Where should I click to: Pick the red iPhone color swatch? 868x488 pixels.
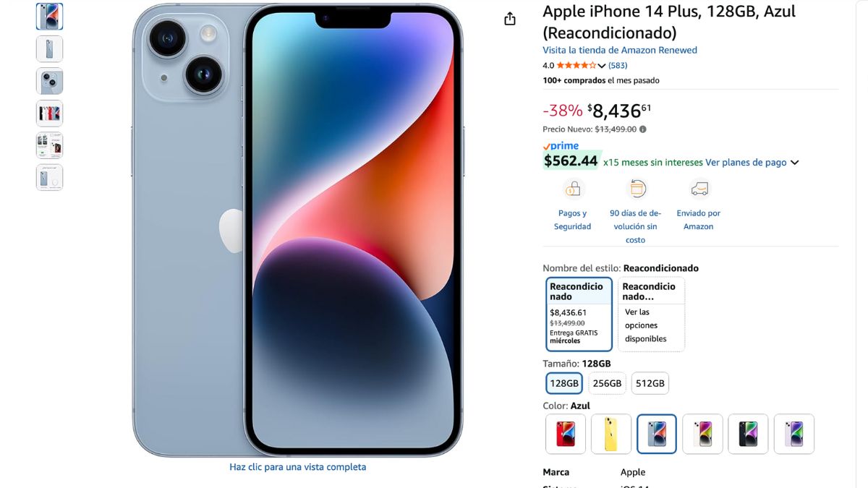[x=565, y=434]
